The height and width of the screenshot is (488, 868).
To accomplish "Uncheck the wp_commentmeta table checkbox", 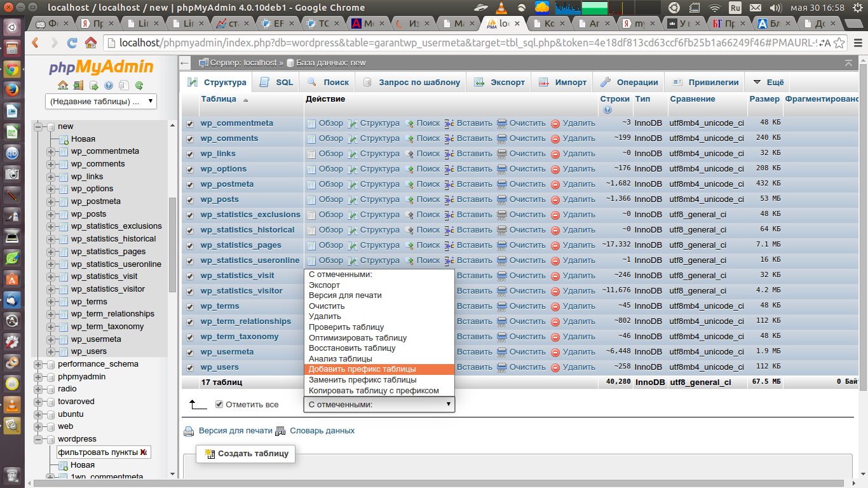I will (190, 124).
